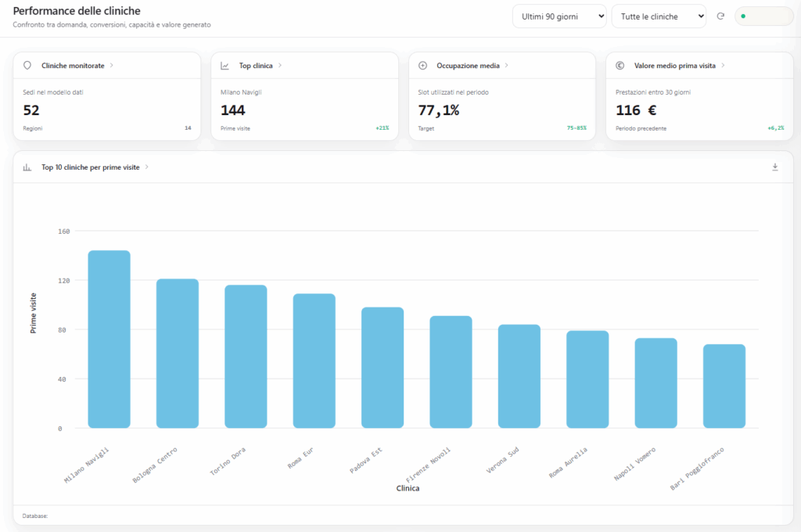
Task: Open the 'Valore medio prima visita' title
Action: tap(675, 66)
